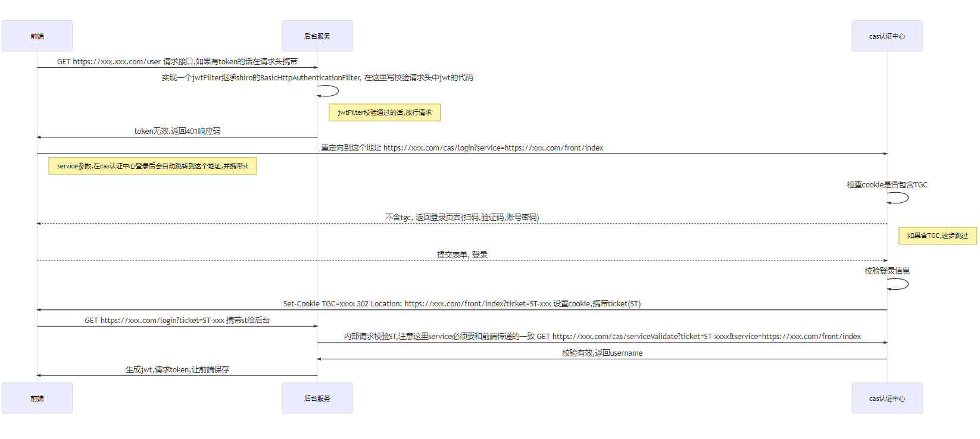Click the bottom 后台服务 participant box
Screen dimensions: 980x439
click(x=317, y=398)
